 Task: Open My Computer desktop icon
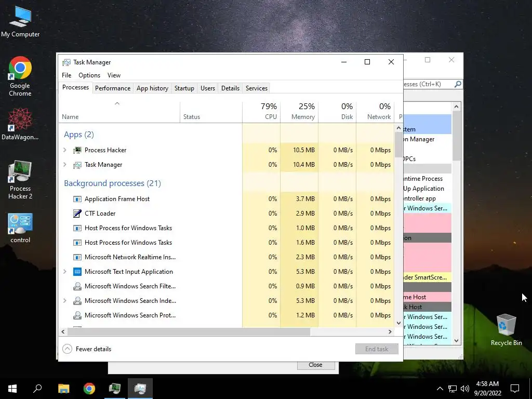[x=20, y=21]
